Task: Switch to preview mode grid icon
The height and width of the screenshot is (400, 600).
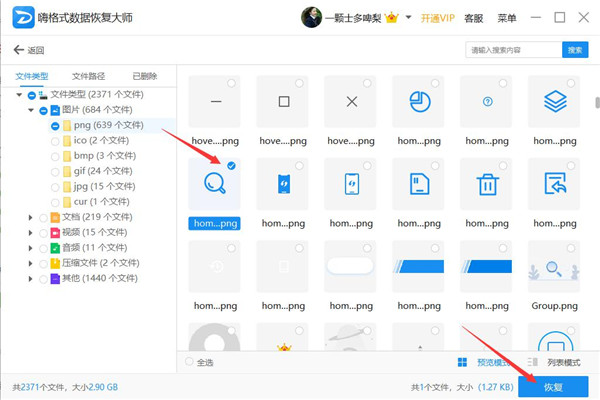Action: [462, 362]
